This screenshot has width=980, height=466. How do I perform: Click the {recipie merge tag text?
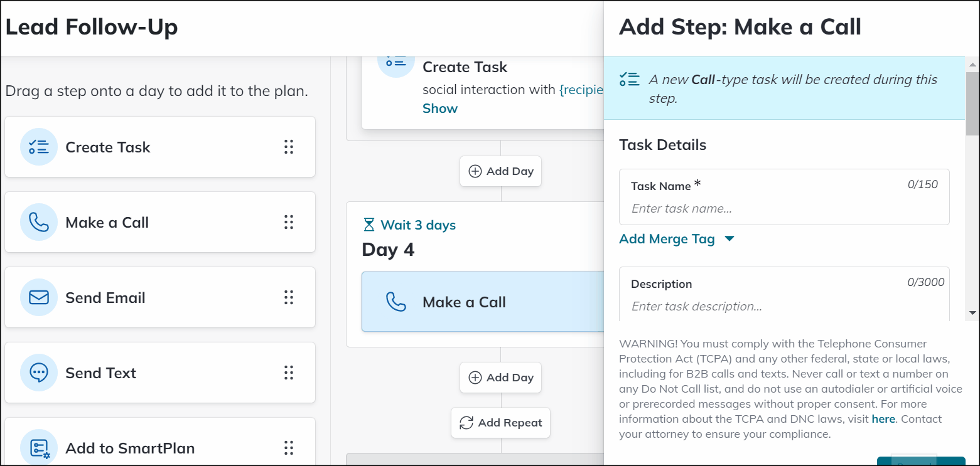581,90
